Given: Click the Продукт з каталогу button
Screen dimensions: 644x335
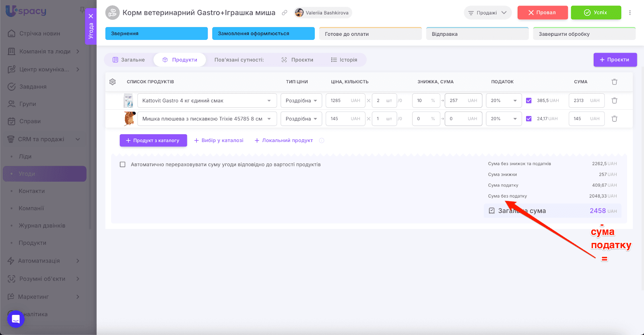Looking at the screenshot, I should [153, 140].
